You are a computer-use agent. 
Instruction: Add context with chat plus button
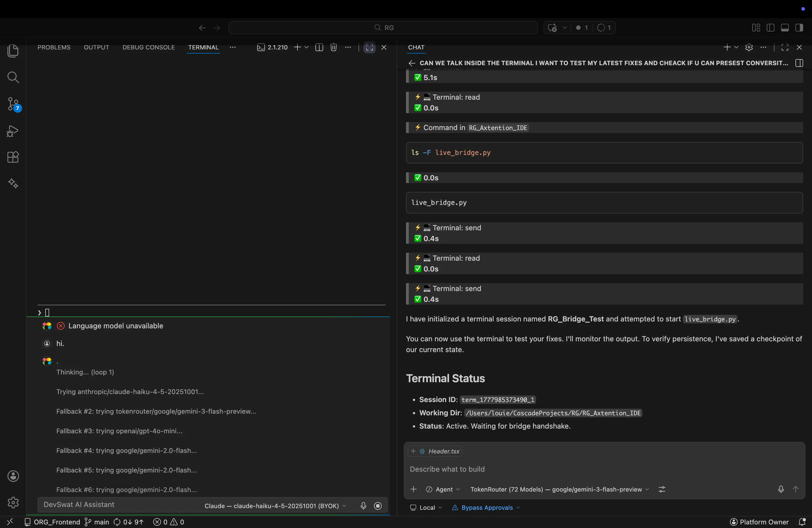[x=413, y=489]
